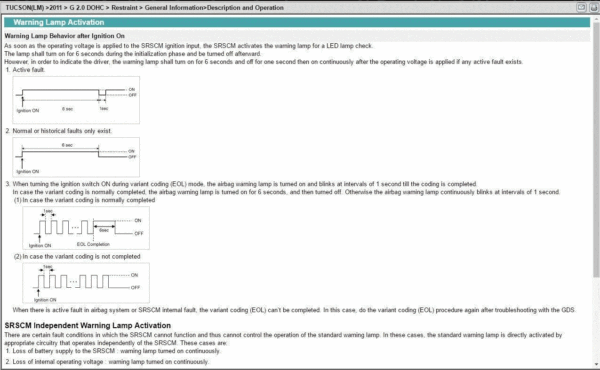Click '(1) In case the variant coding is normally completed'
The width and height of the screenshot is (600, 370).
click(85, 200)
